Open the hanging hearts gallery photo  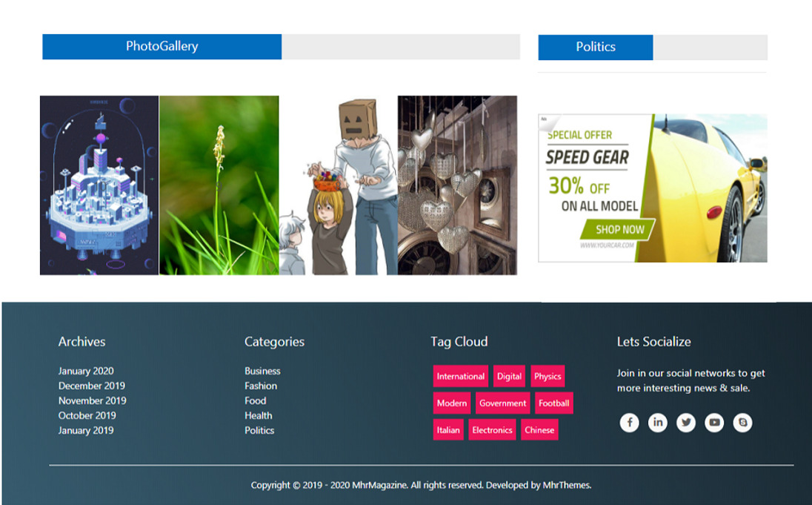pos(457,185)
